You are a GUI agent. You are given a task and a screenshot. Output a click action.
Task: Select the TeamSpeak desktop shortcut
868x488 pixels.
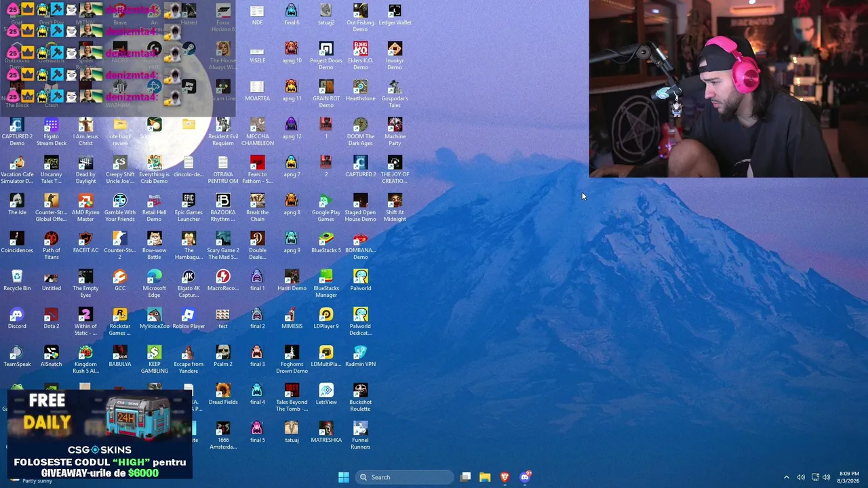coord(17,357)
